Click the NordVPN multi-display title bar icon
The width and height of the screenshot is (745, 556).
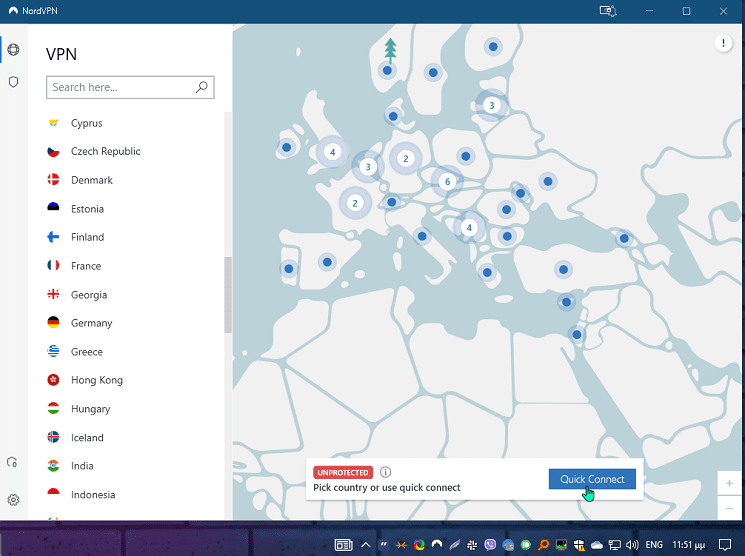608,10
